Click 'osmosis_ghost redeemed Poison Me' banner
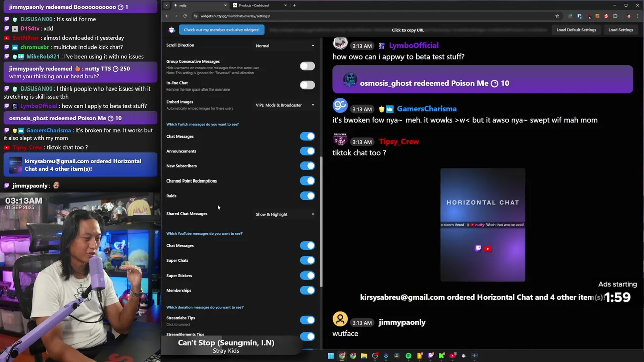Viewport: 644px width, 362px height. pyautogui.click(x=482, y=79)
